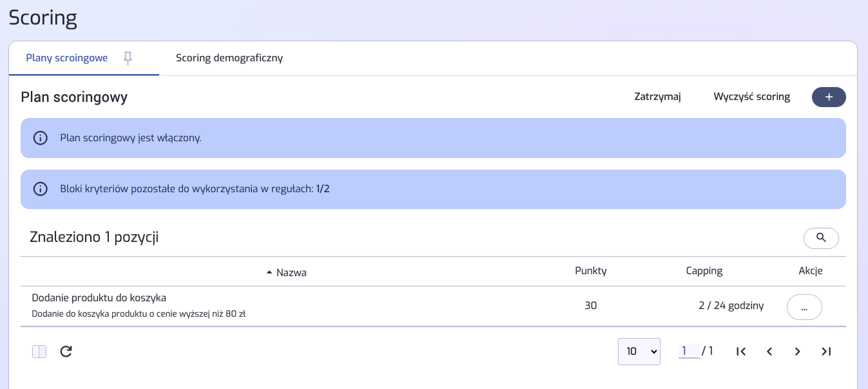Click info icon in the enabled plan banner
Image resolution: width=868 pixels, height=389 pixels.
41,138
